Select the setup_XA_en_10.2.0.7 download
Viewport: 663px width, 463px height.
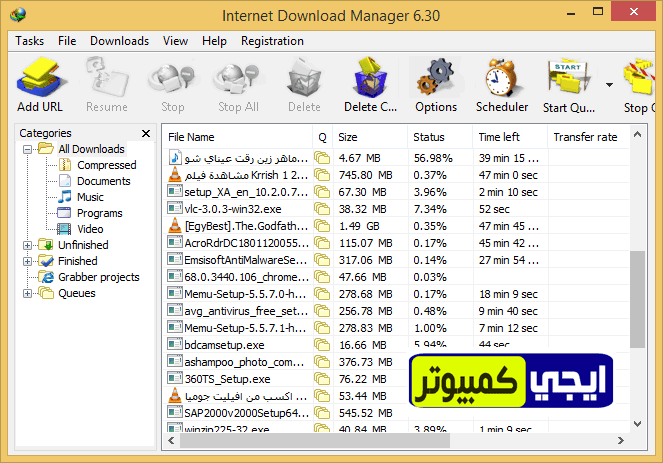[396, 192]
